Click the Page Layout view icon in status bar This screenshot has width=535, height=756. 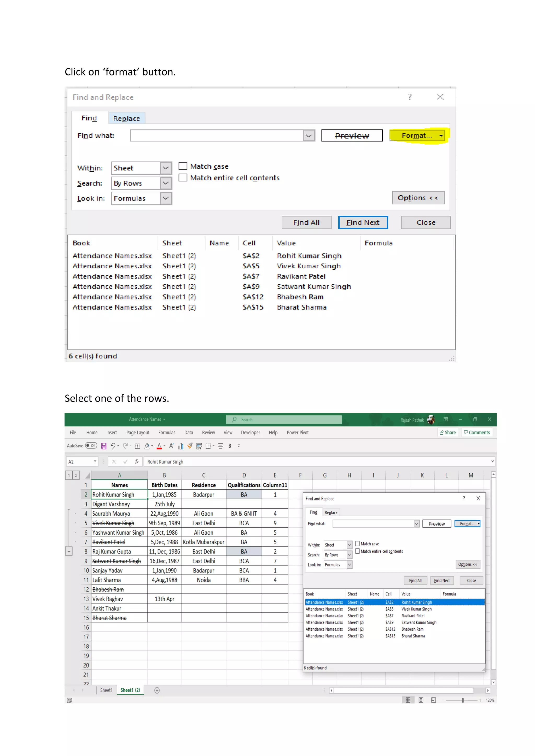click(421, 700)
